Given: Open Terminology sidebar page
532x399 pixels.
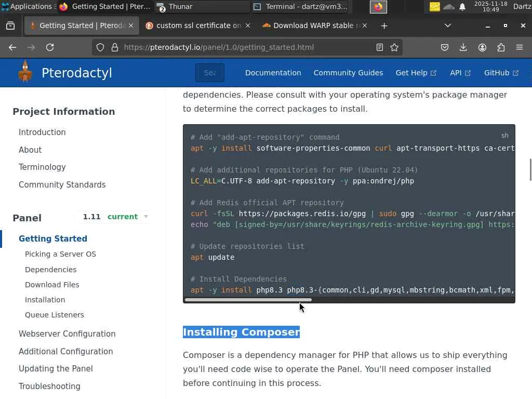Looking at the screenshot, I should click(42, 167).
